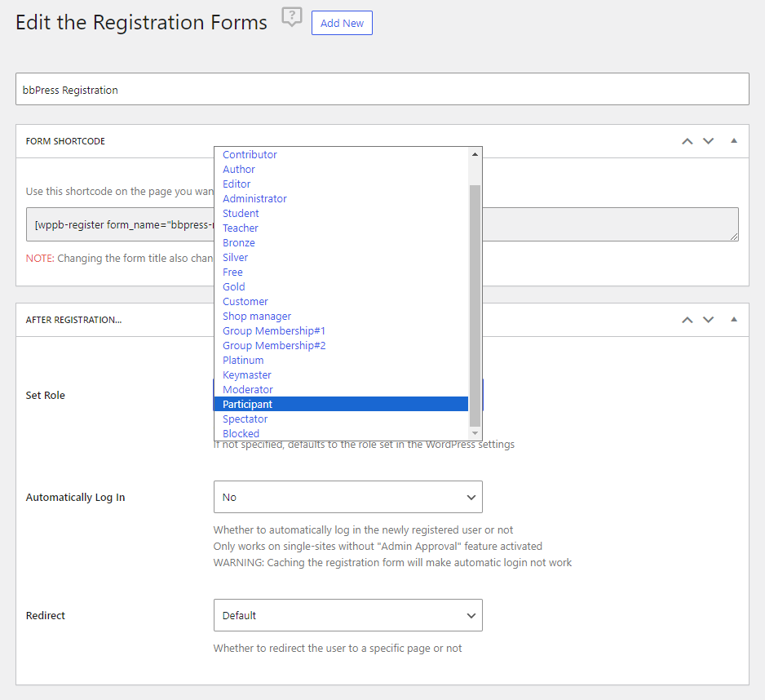
Task: Open the Automatically Log In dropdown
Action: point(347,497)
